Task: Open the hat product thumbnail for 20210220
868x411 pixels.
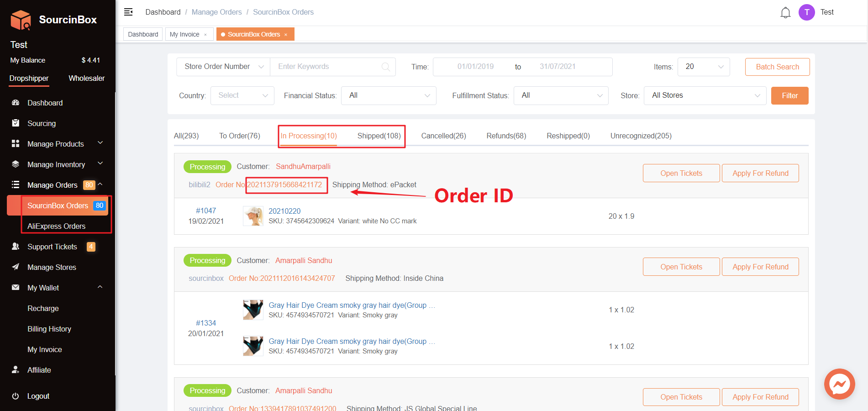Action: (x=253, y=216)
